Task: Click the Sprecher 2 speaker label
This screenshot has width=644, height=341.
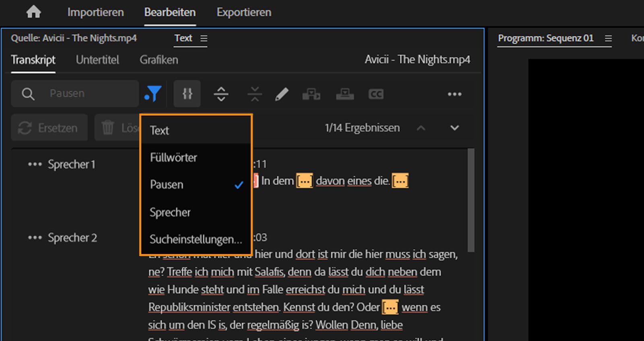Action: 72,238
